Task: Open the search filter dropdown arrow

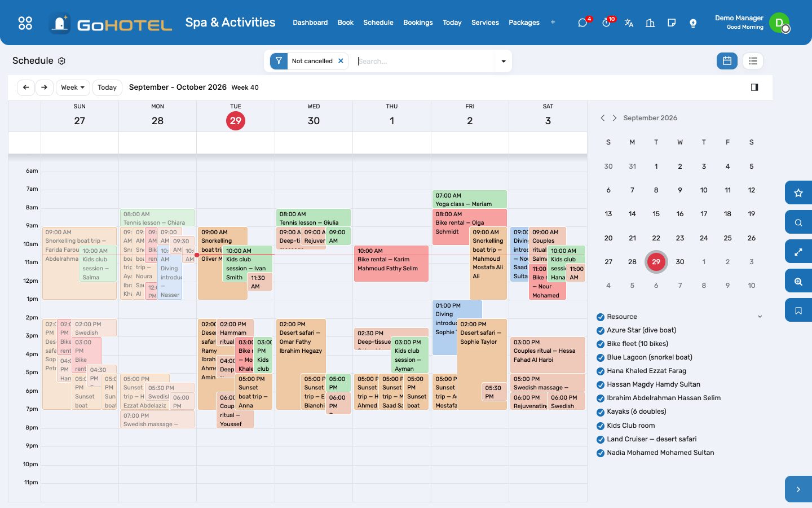Action: [504, 61]
